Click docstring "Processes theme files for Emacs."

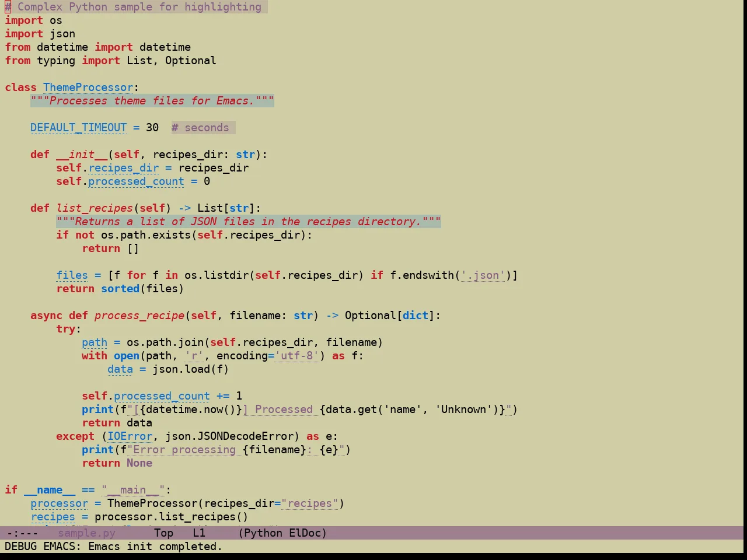point(152,101)
